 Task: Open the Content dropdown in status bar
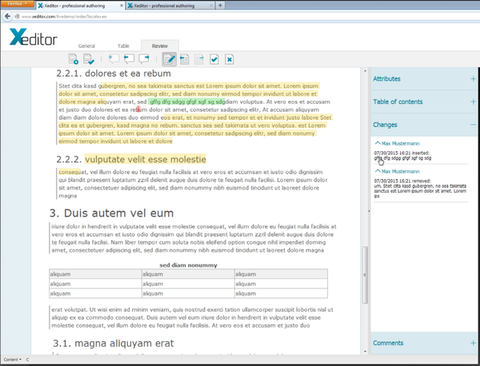13,360
